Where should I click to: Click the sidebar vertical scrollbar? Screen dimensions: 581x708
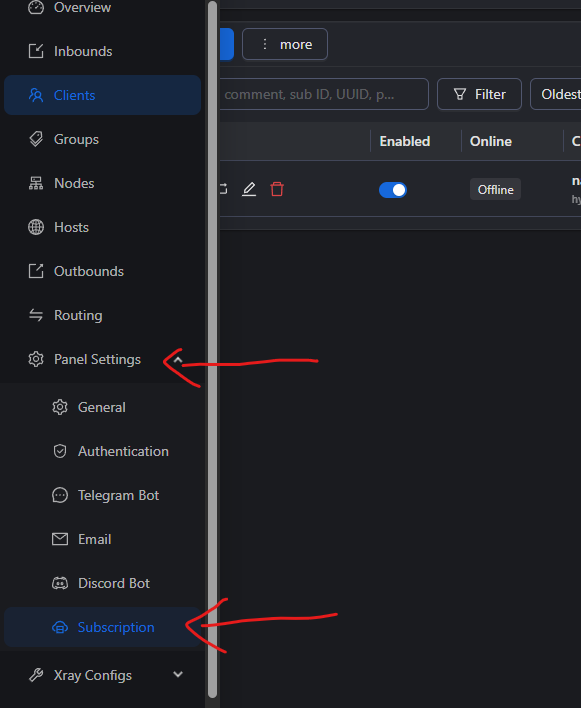212,350
